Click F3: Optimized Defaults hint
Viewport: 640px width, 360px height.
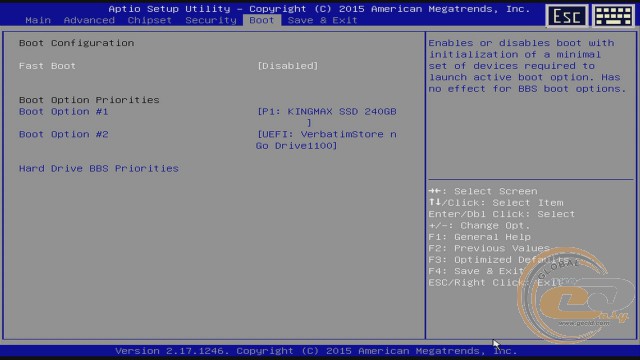[498, 260]
